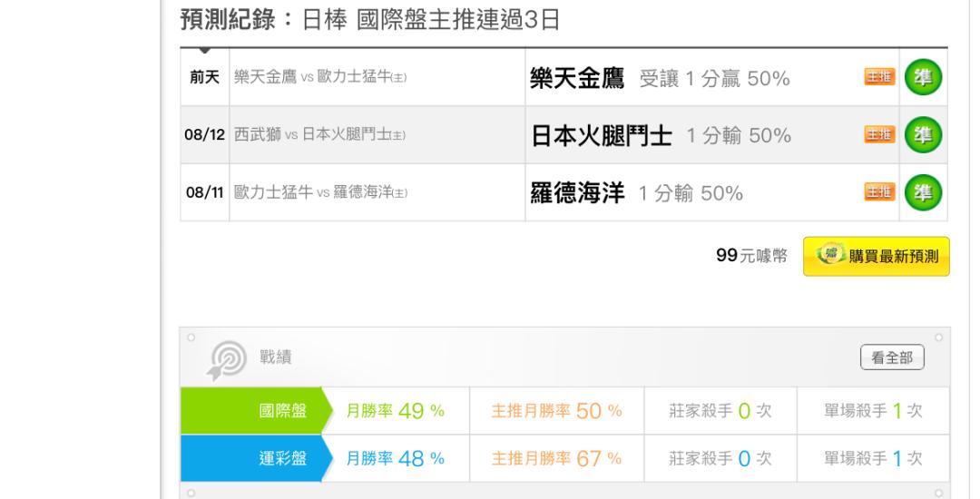
Task: Click green 準 badge in 08/11 row
Action: pos(923,192)
